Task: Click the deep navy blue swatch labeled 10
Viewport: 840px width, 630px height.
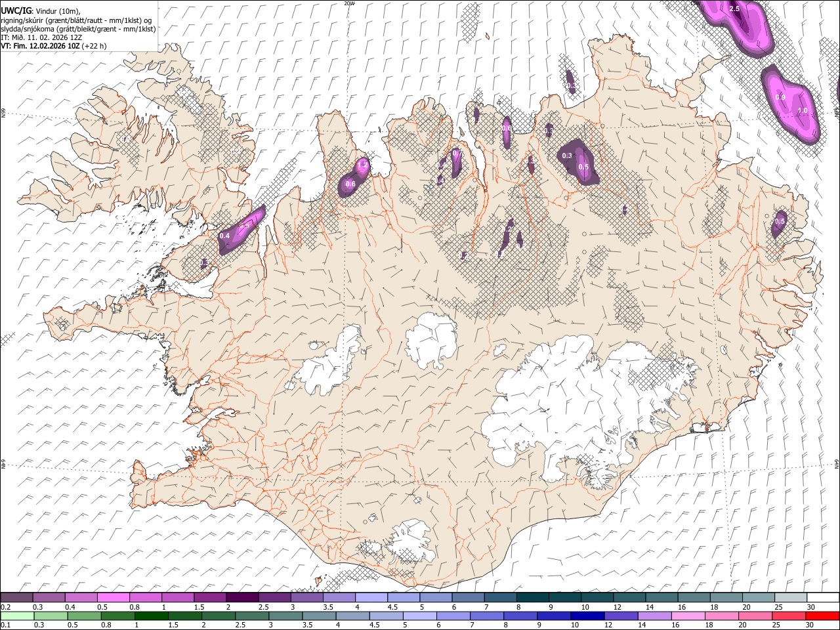Action: click(x=587, y=616)
